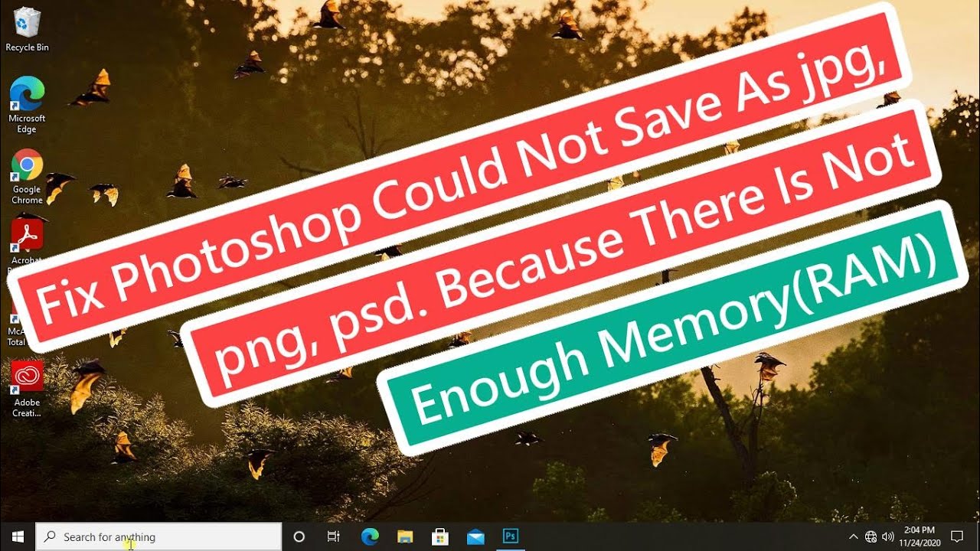980x551 pixels.
Task: Expand the hidden system tray icons
Action: (x=854, y=536)
